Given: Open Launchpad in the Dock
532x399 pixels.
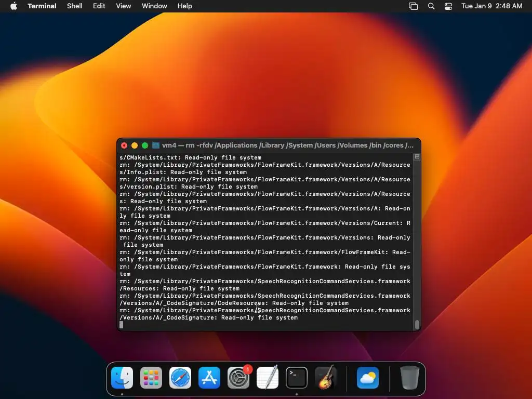Looking at the screenshot, I should click(151, 378).
